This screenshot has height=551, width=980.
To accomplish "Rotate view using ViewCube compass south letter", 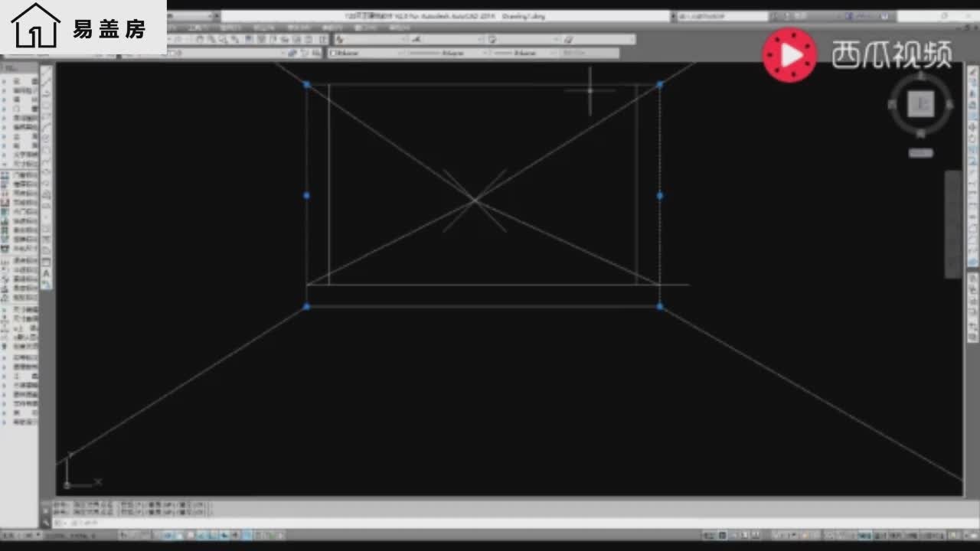I will click(x=921, y=133).
